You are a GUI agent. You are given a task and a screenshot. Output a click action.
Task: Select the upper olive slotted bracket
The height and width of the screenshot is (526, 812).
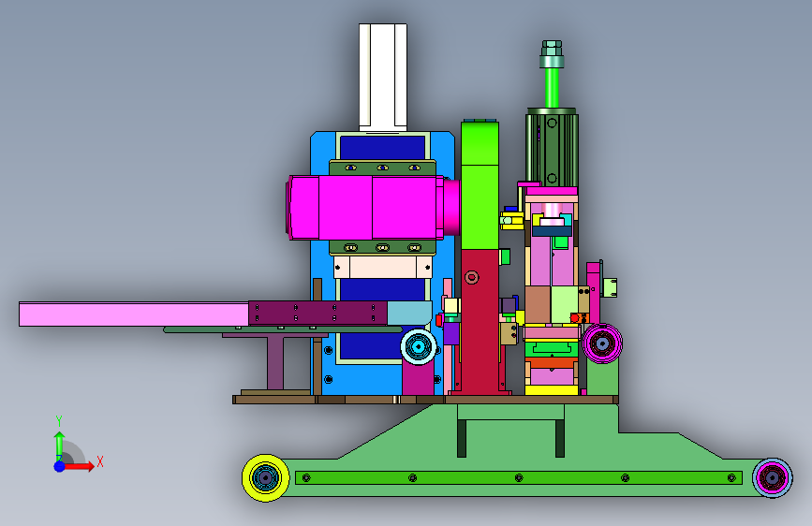[382, 168]
